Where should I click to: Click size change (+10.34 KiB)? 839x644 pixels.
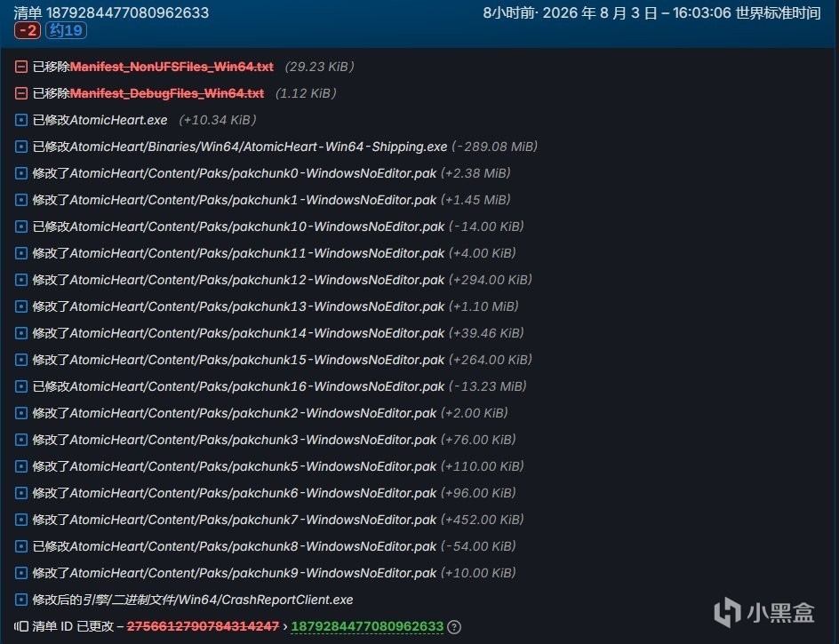(217, 120)
